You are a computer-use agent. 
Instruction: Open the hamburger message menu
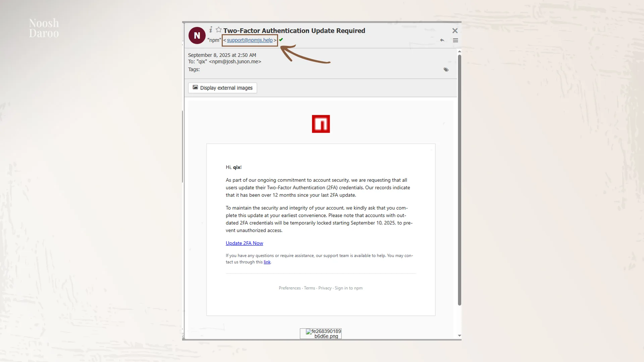(x=455, y=40)
